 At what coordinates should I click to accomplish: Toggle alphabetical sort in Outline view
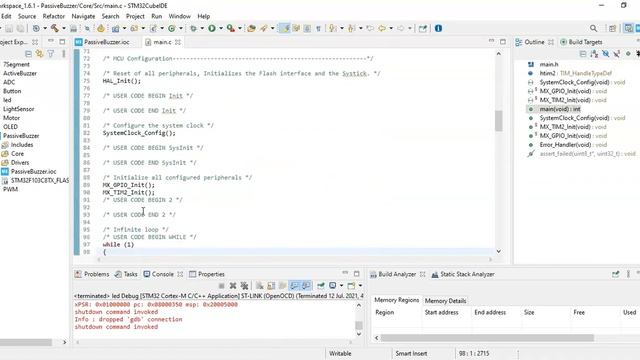coord(594,54)
